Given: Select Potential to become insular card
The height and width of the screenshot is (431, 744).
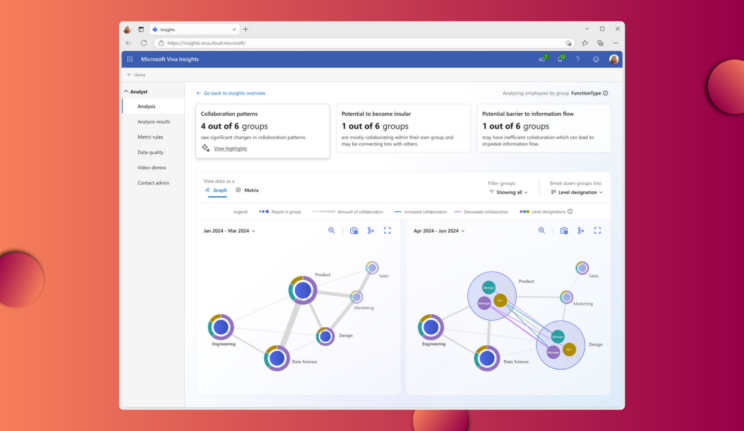Looking at the screenshot, I should [403, 128].
